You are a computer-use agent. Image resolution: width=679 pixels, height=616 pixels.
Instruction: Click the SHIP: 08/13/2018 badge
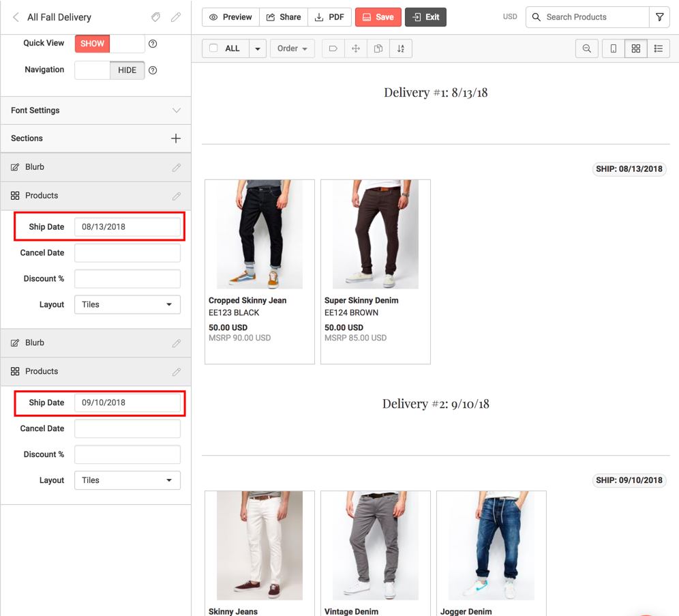coord(629,169)
